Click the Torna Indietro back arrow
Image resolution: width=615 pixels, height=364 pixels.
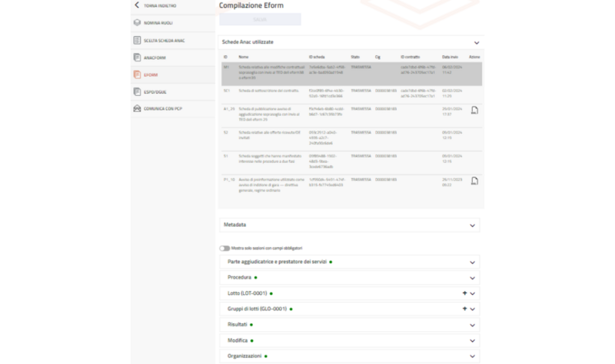coord(137,5)
